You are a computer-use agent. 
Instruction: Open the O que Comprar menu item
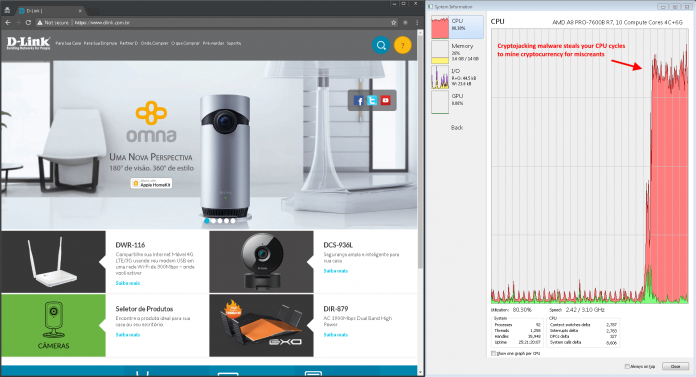tap(186, 44)
